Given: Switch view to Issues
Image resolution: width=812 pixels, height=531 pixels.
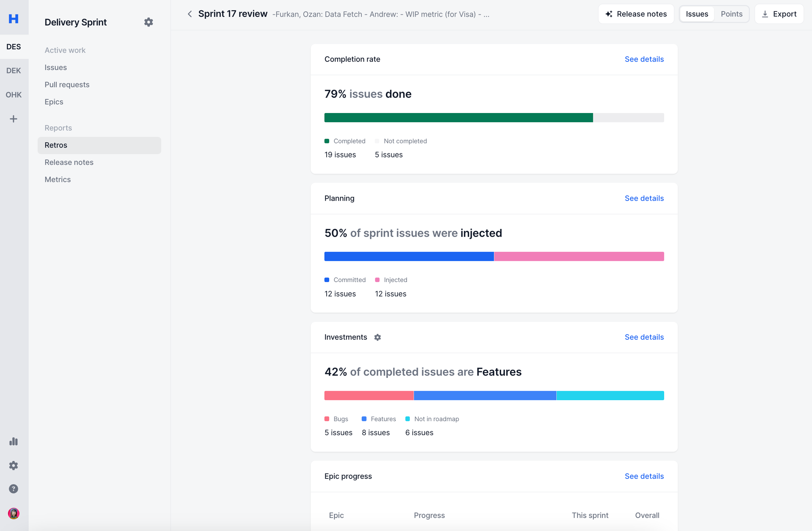Looking at the screenshot, I should [697, 14].
